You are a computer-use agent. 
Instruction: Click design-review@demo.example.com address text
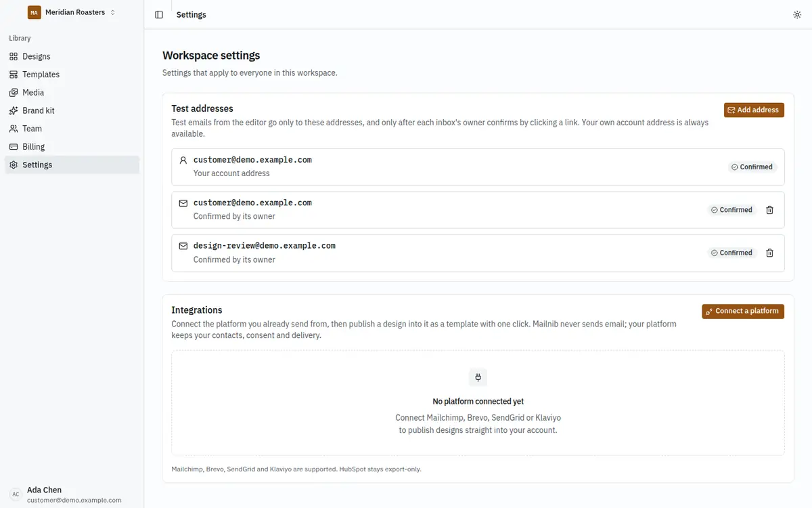(x=265, y=246)
